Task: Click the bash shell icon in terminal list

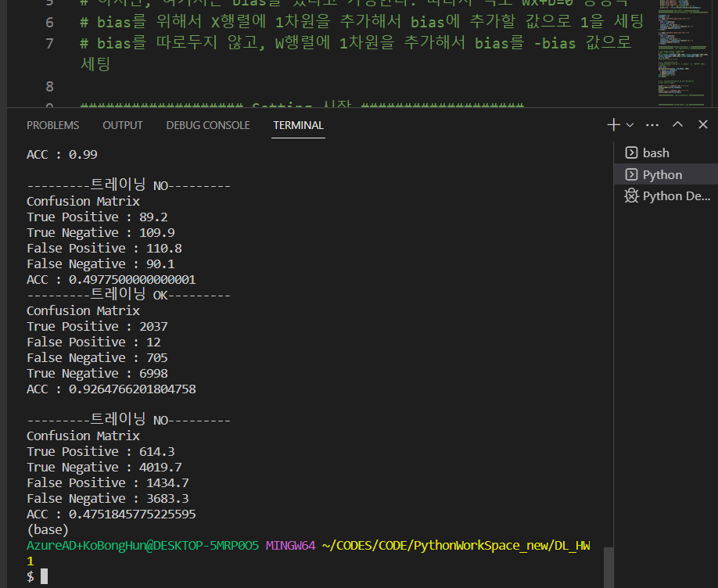Action: click(634, 152)
